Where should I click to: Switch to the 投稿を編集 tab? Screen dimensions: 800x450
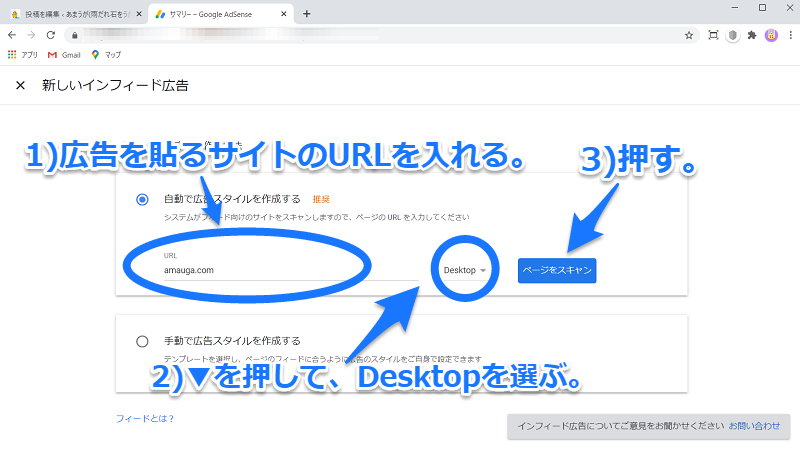click(70, 13)
